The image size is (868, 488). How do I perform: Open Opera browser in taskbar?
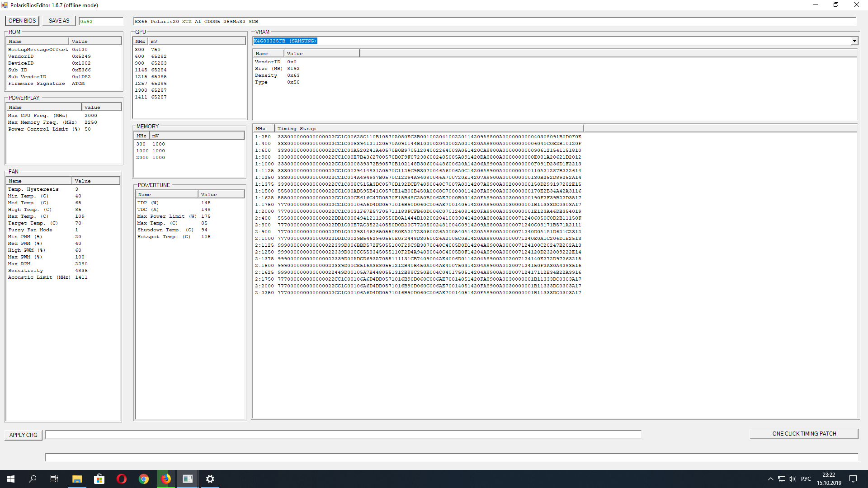(x=121, y=479)
